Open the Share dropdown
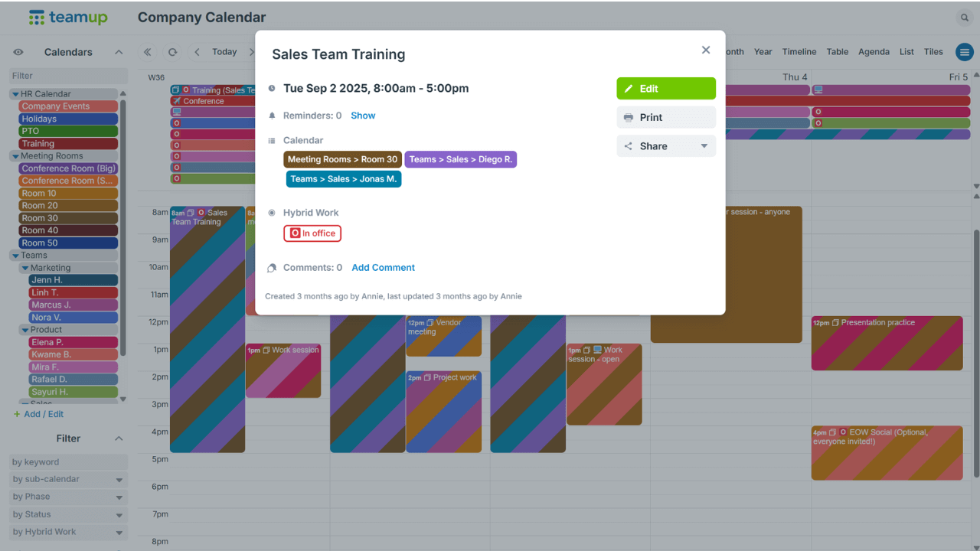Screen dimensions: 980x551 [665, 146]
